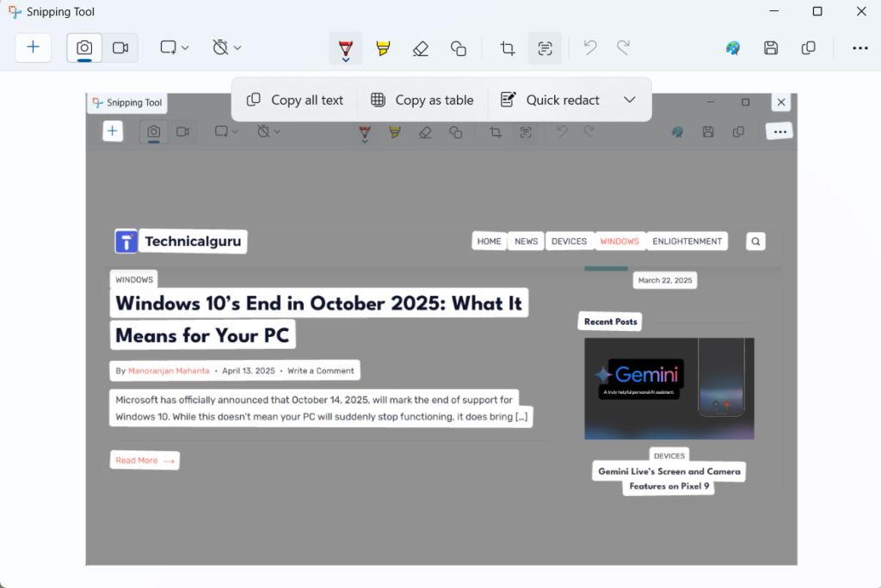This screenshot has height=588, width=881.
Task: Click the camera icon inside the captured snip
Action: (x=153, y=132)
